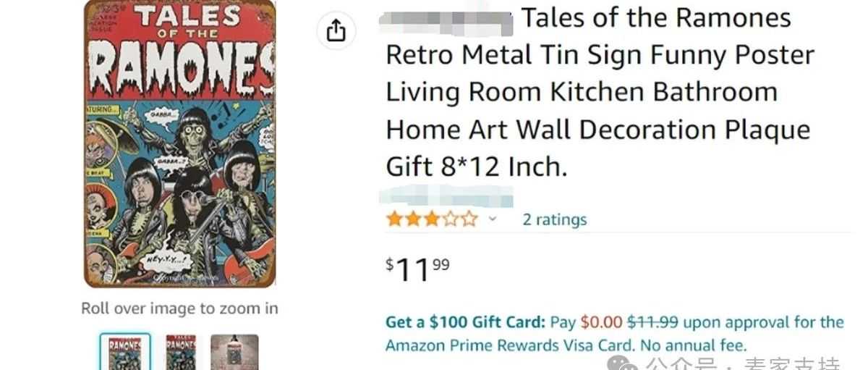Expand the rating breakdown chevron

point(493,219)
